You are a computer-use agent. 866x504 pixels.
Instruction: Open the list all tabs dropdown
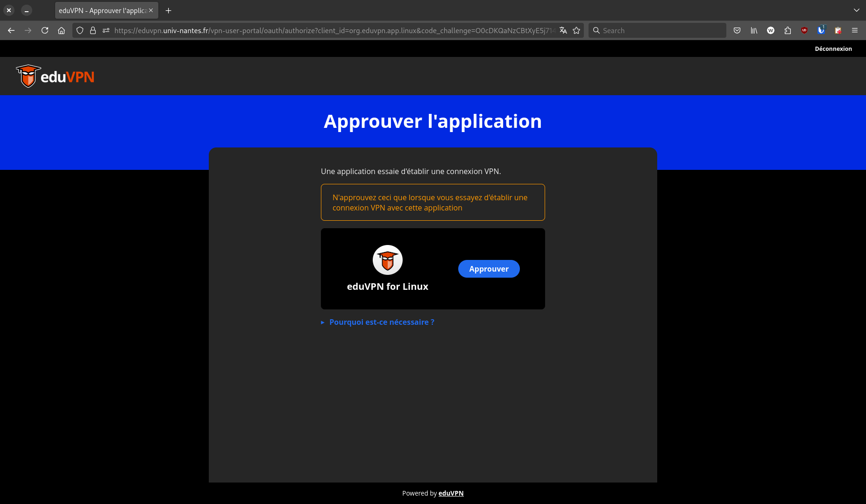tap(856, 10)
